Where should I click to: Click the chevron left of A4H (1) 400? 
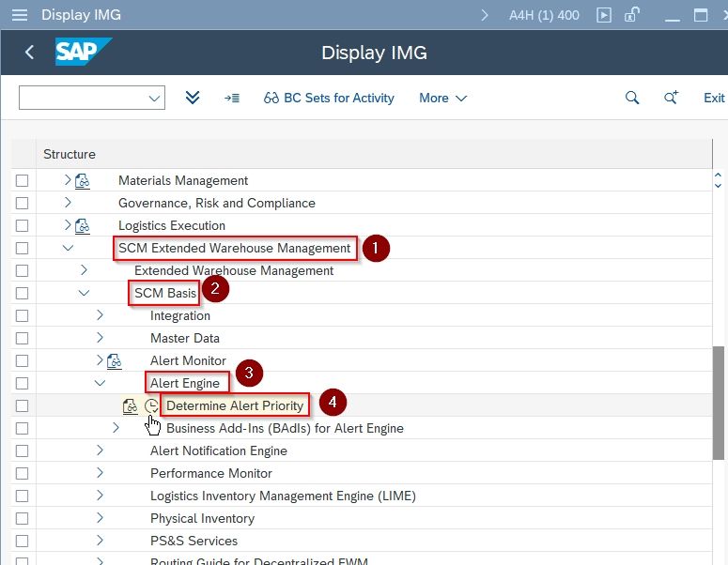tap(485, 15)
